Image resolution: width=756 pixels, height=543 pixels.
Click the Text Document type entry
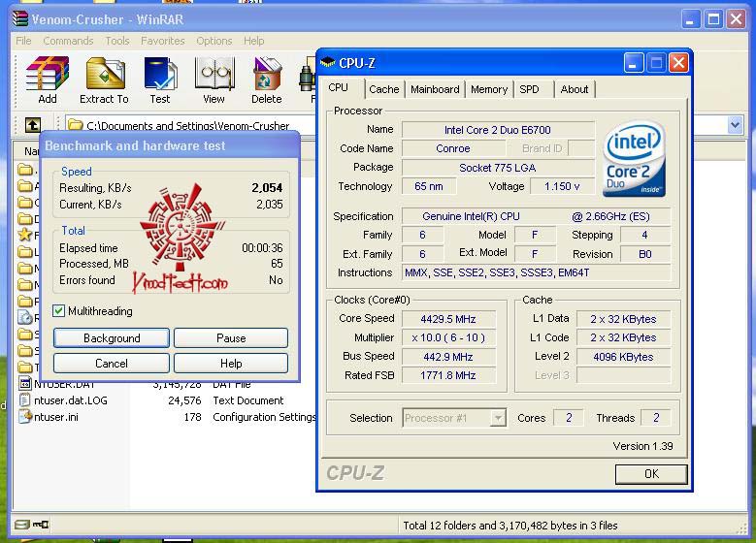[x=248, y=400]
